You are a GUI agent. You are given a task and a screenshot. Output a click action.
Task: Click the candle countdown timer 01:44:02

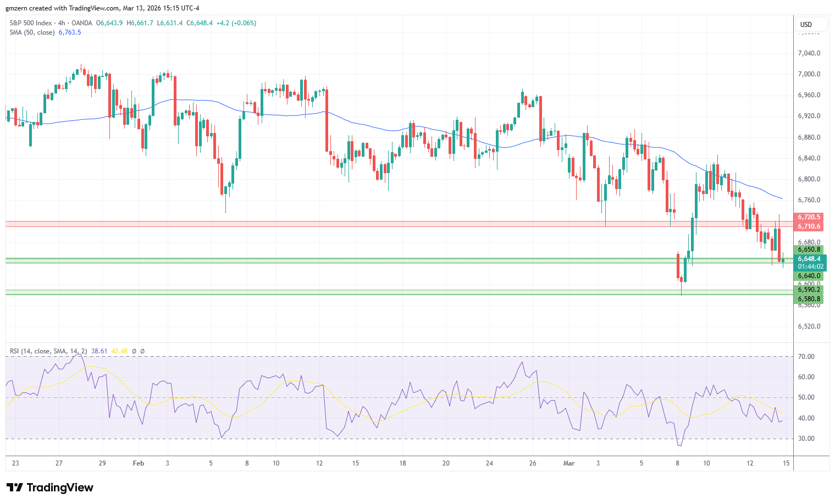[810, 267]
